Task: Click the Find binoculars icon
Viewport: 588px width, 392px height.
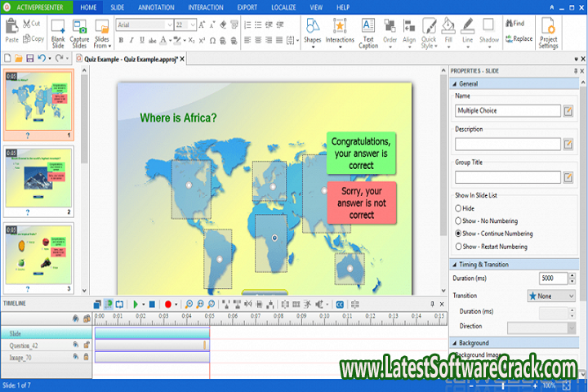Action: (509, 24)
